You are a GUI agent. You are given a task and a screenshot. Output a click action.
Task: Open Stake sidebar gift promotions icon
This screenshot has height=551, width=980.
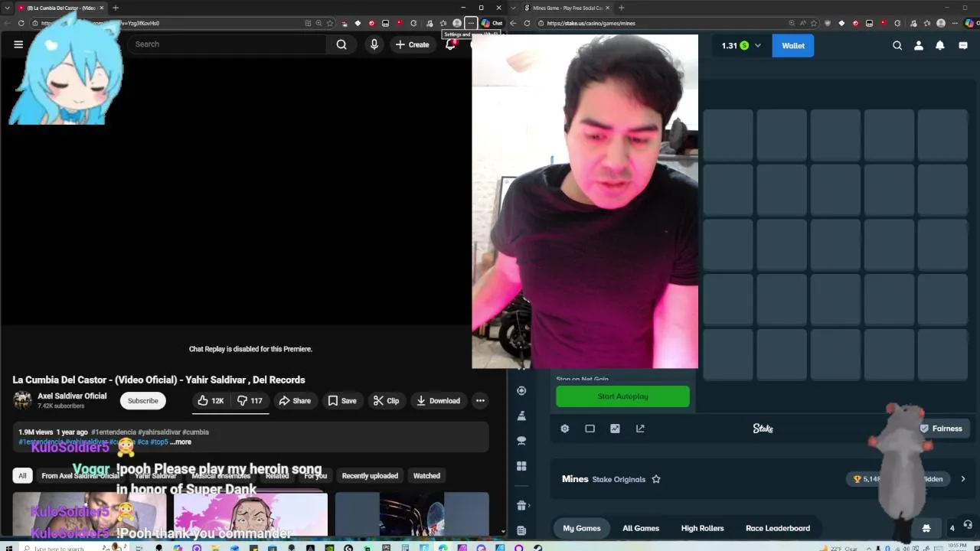tap(521, 505)
